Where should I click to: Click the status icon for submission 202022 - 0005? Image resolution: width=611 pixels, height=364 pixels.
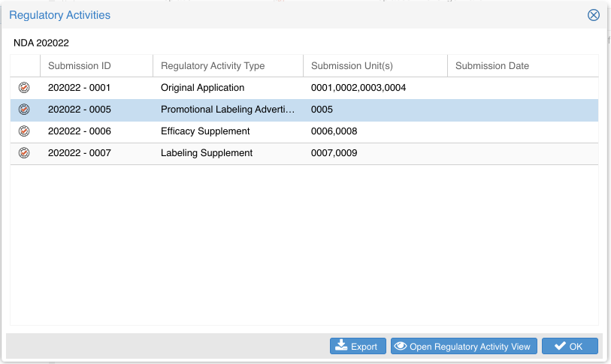(24, 110)
